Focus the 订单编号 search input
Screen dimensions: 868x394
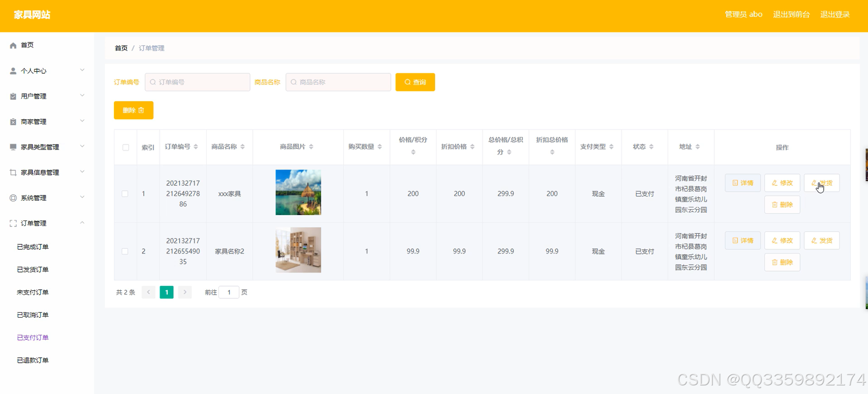pyautogui.click(x=197, y=82)
